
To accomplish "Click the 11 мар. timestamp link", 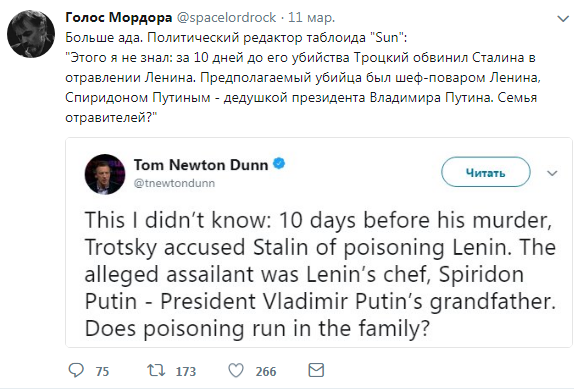I will point(312,18).
